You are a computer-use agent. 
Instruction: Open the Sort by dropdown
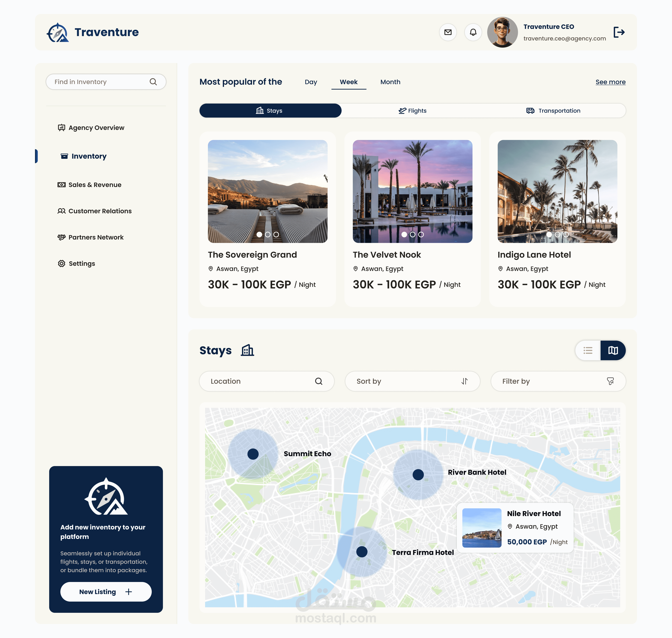(x=412, y=381)
